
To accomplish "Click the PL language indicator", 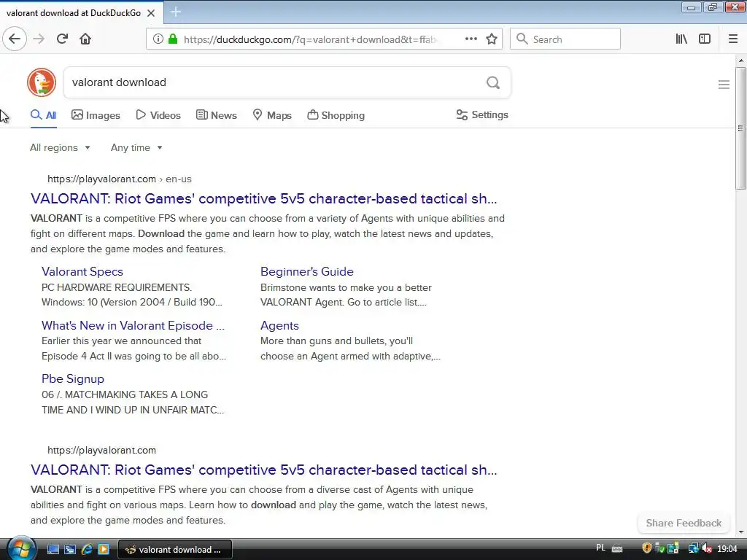I will [x=601, y=548].
